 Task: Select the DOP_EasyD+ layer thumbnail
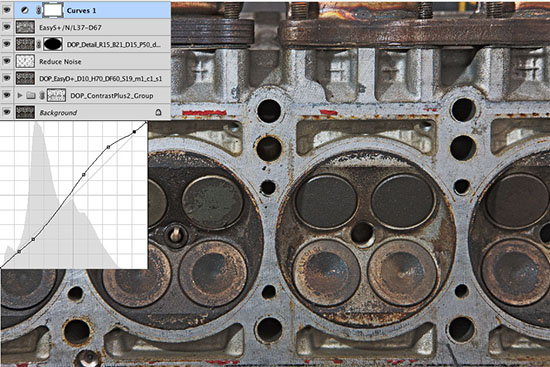[x=25, y=78]
